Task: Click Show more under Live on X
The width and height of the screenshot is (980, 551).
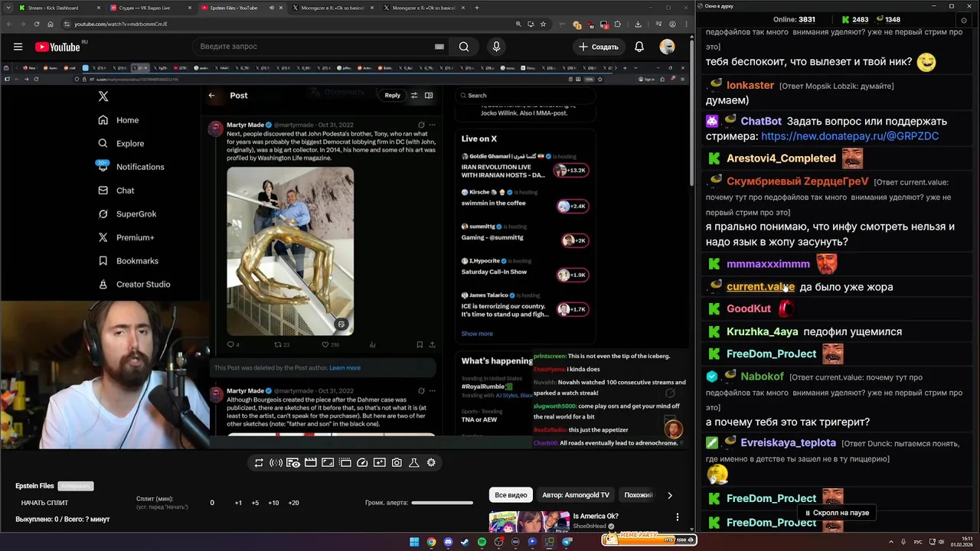Action: [477, 334]
